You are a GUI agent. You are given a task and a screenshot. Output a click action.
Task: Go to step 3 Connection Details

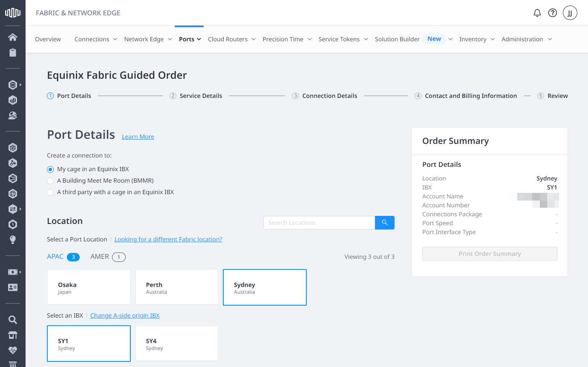tap(324, 96)
